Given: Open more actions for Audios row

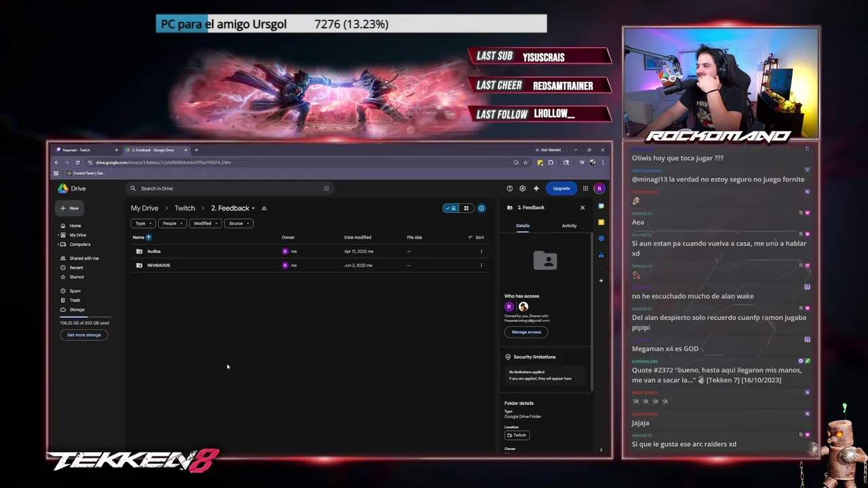Looking at the screenshot, I should click(481, 251).
